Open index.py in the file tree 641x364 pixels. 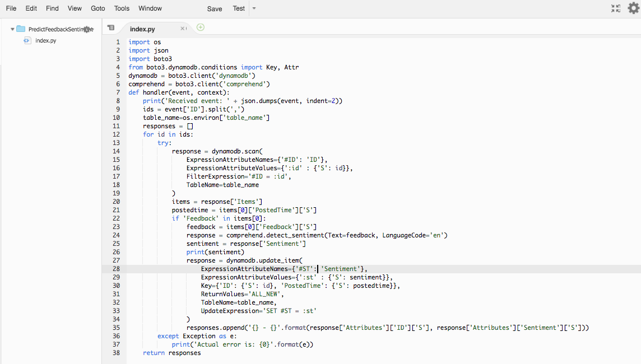[46, 40]
